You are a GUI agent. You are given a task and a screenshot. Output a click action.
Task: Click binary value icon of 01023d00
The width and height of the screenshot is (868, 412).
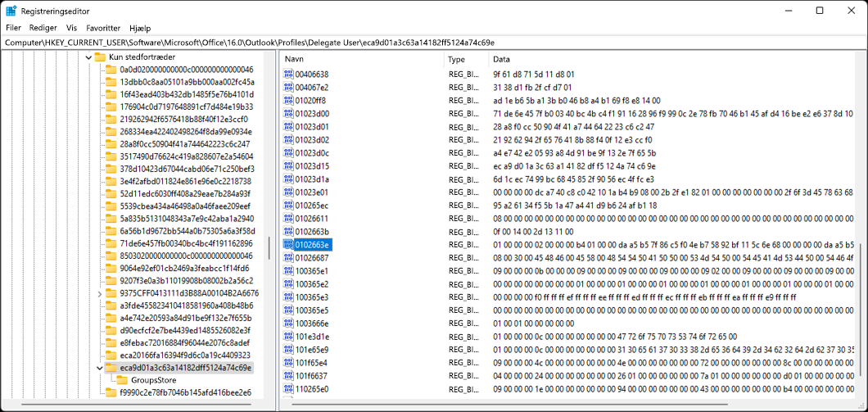tap(288, 114)
